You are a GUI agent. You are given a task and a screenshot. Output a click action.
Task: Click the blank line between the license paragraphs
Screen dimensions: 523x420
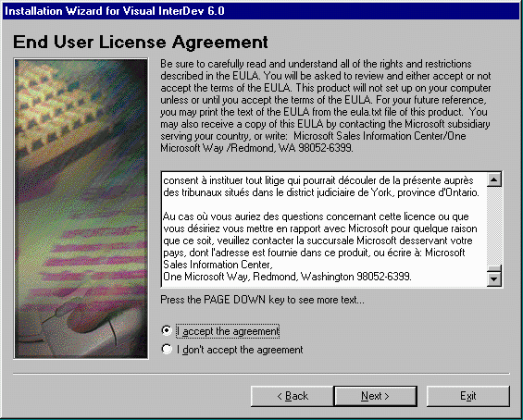pos(324,204)
